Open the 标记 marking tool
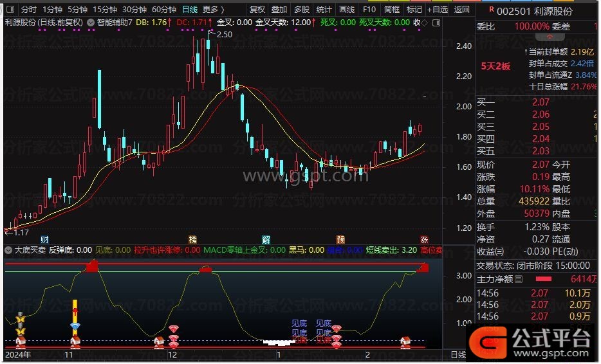The image size is (601, 364). click(x=414, y=9)
